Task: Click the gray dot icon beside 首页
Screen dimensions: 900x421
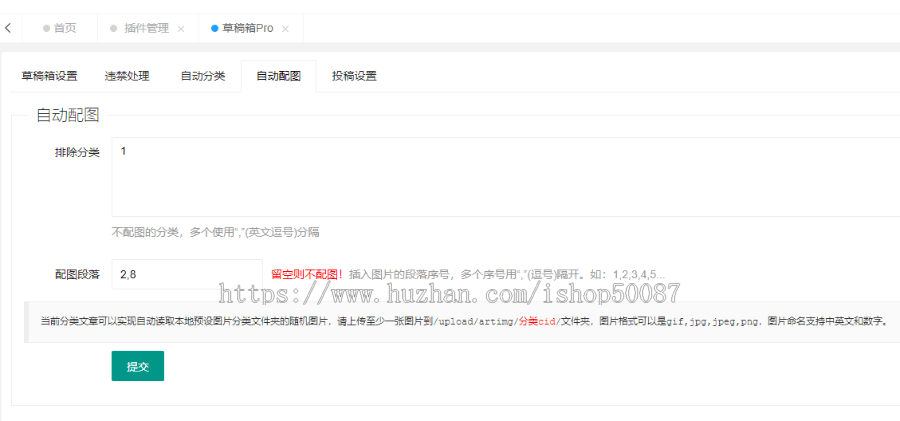Action: pyautogui.click(x=46, y=28)
